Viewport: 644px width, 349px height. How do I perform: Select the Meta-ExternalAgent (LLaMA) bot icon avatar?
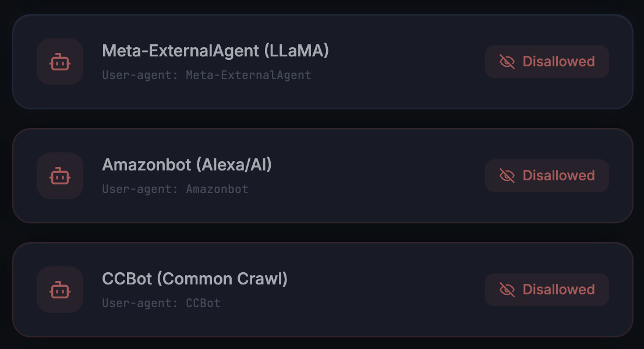[60, 62]
